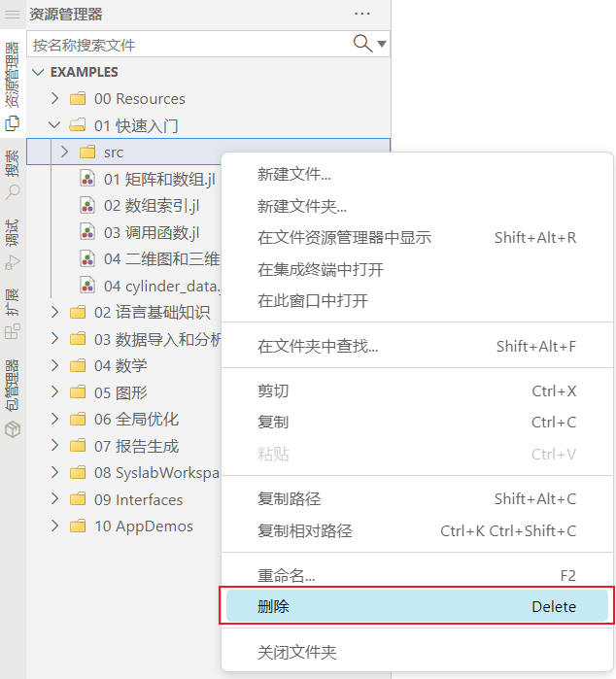
Task: Expand the 09 Interfaces folder
Action: tap(54, 499)
